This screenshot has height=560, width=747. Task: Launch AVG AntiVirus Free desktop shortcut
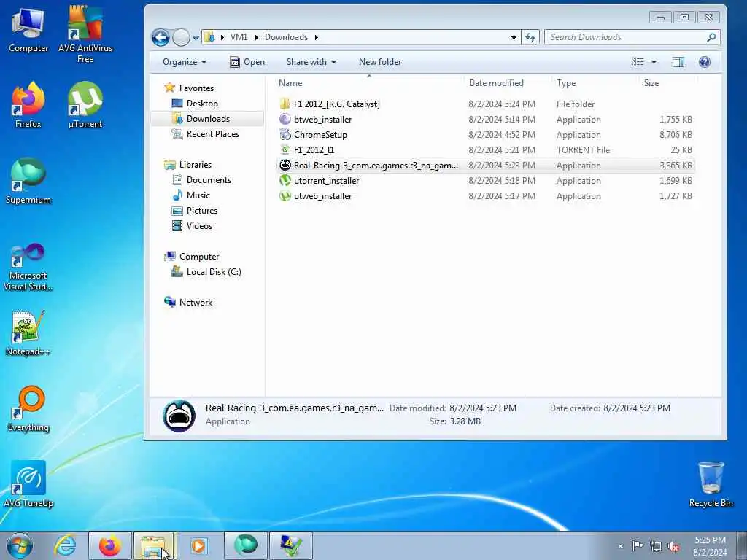coord(85,34)
